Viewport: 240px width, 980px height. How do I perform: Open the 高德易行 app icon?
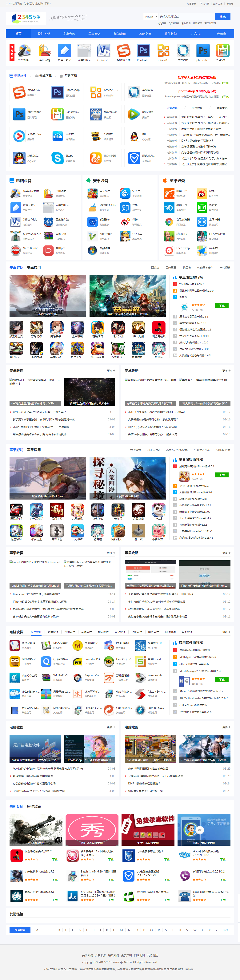pos(202,250)
